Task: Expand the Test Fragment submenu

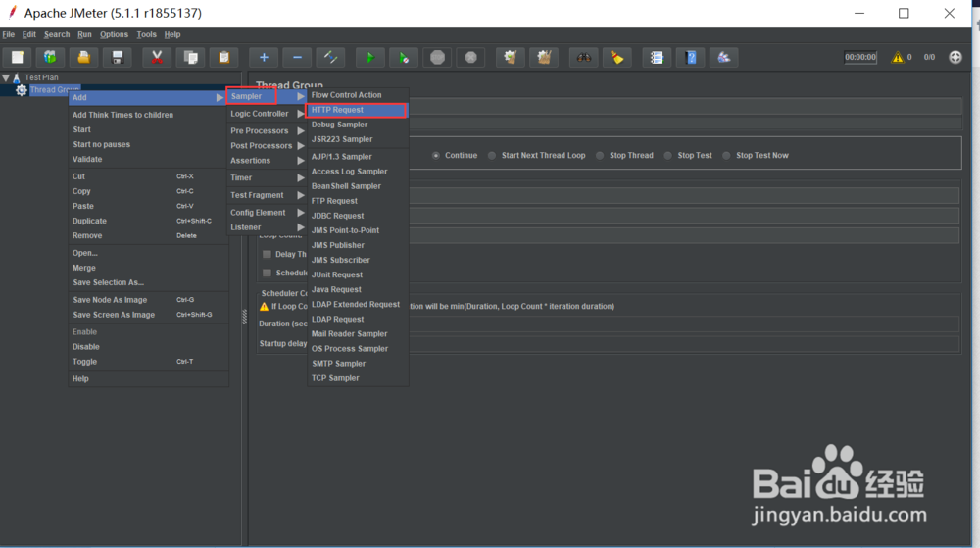Action: point(267,195)
